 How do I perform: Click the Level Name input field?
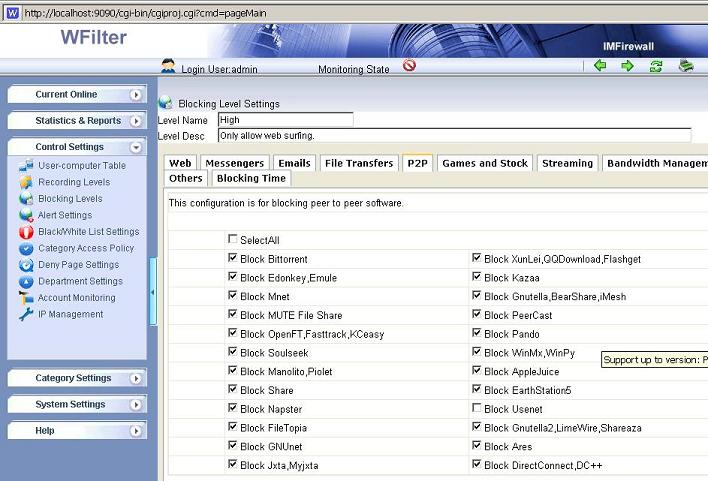pyautogui.click(x=285, y=120)
